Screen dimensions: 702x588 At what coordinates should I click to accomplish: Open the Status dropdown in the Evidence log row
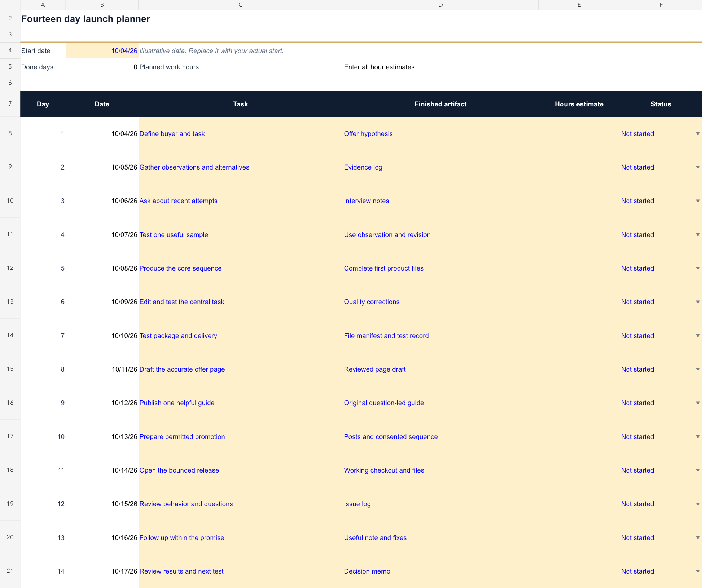698,167
